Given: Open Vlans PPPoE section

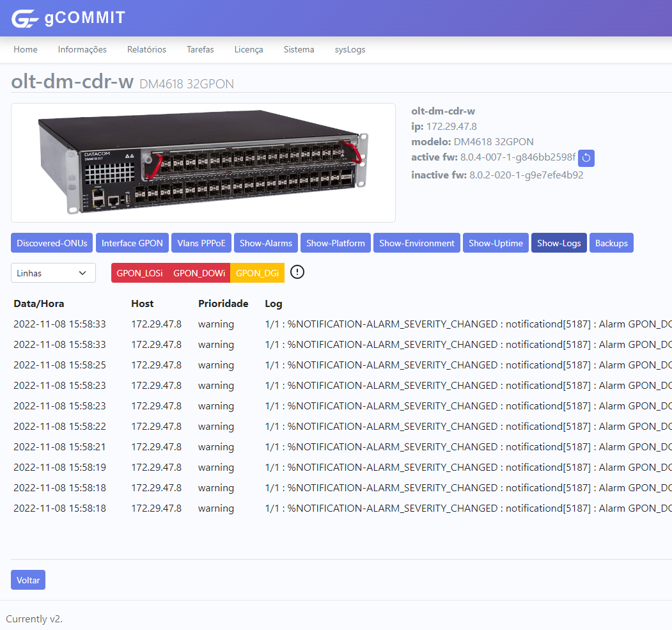Looking at the screenshot, I should point(201,243).
